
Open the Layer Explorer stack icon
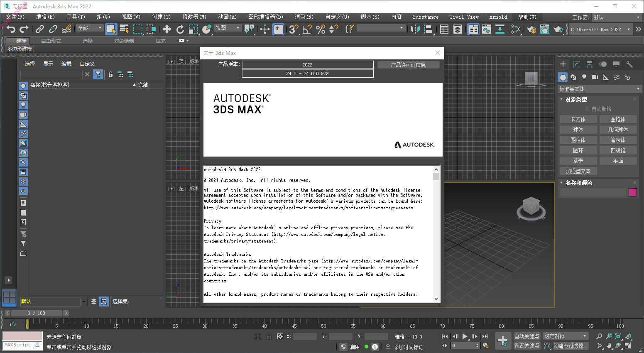click(x=458, y=29)
